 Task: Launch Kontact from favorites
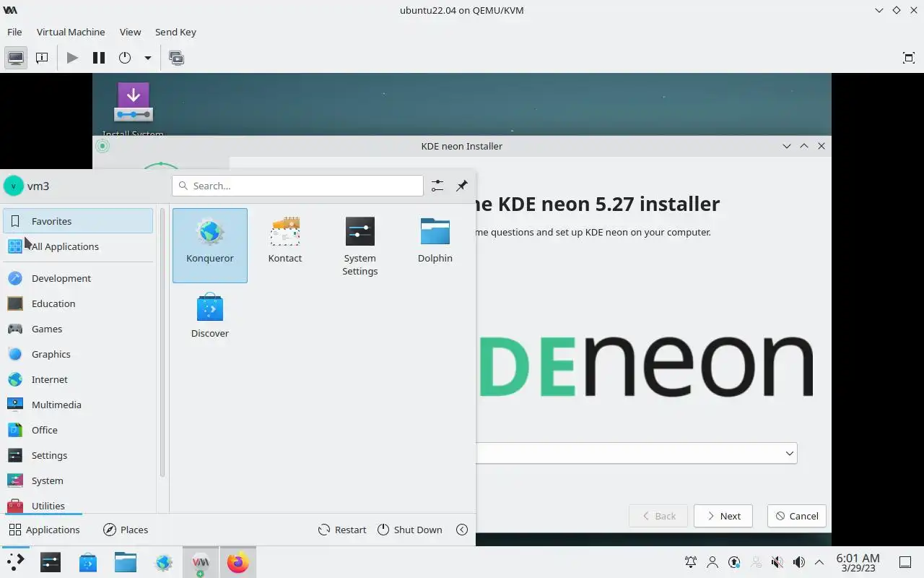click(285, 245)
